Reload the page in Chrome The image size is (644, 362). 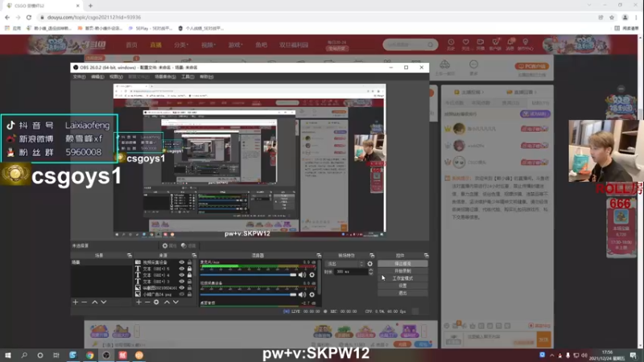click(29, 17)
